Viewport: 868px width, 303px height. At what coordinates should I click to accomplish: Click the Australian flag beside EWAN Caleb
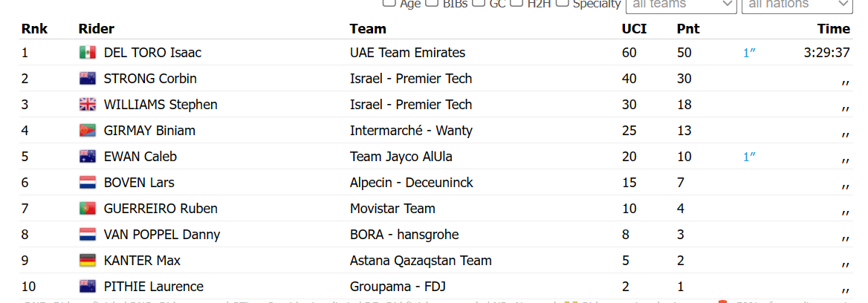click(88, 157)
